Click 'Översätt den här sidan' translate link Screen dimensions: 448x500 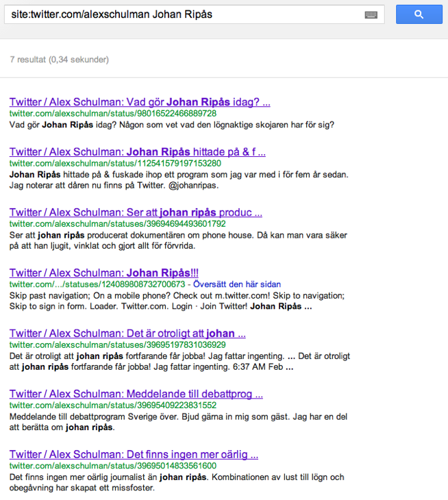[237, 284]
